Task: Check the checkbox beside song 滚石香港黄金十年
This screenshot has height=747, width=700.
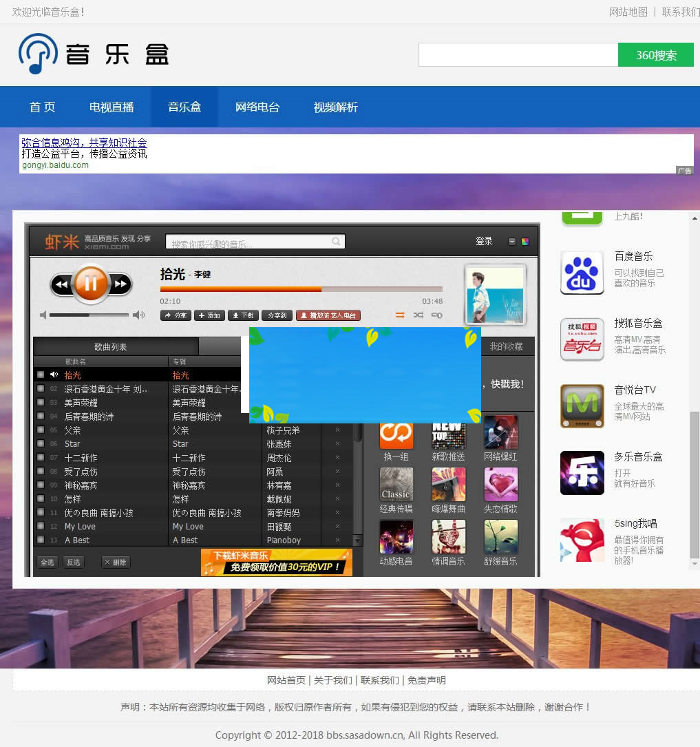Action: pos(40,389)
